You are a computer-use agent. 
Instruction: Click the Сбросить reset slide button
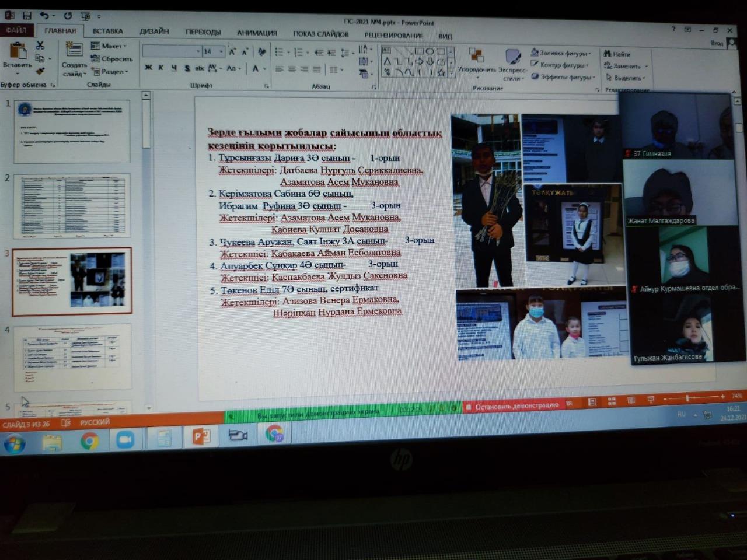(x=112, y=59)
